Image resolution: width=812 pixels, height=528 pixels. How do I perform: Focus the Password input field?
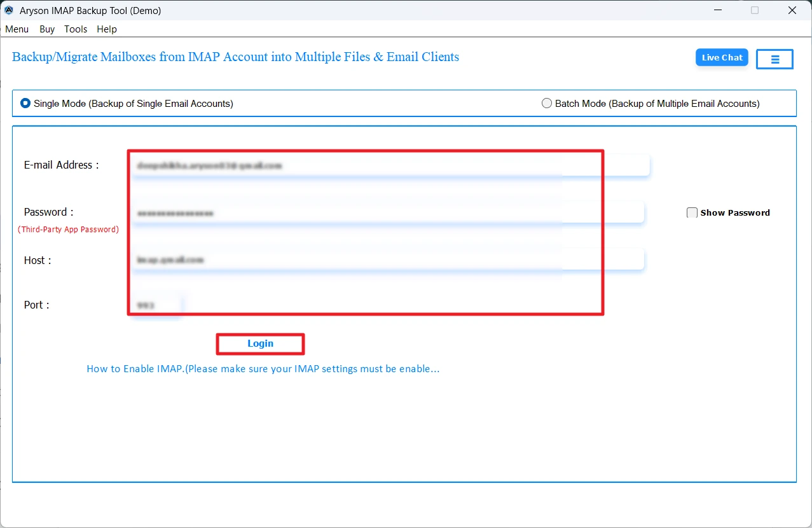click(387, 213)
